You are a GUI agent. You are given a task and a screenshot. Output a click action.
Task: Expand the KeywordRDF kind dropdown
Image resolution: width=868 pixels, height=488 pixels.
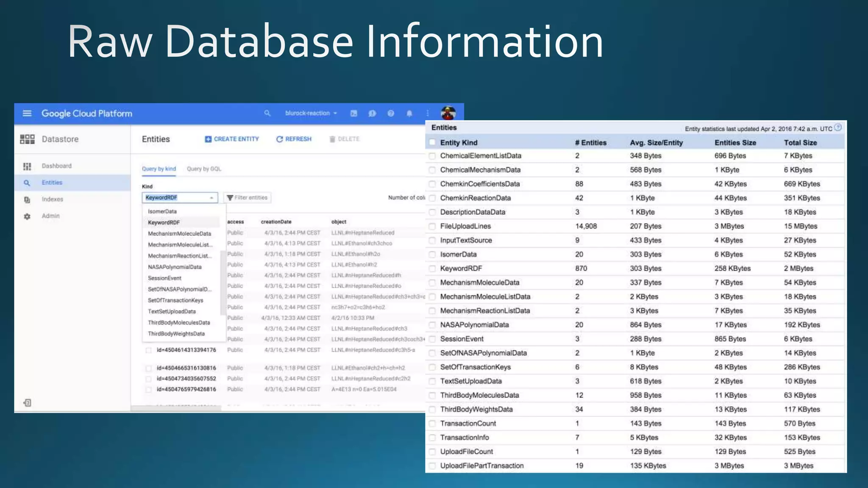[x=180, y=198]
